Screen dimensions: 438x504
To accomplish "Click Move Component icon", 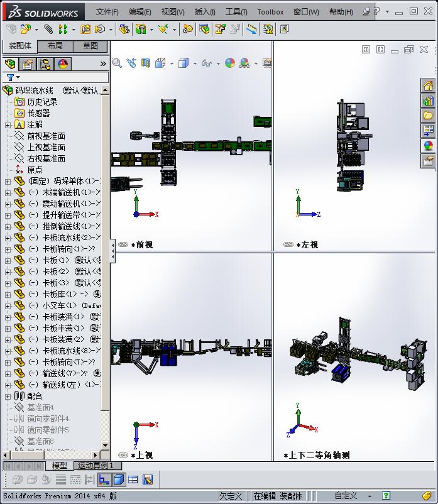I will [100, 30].
